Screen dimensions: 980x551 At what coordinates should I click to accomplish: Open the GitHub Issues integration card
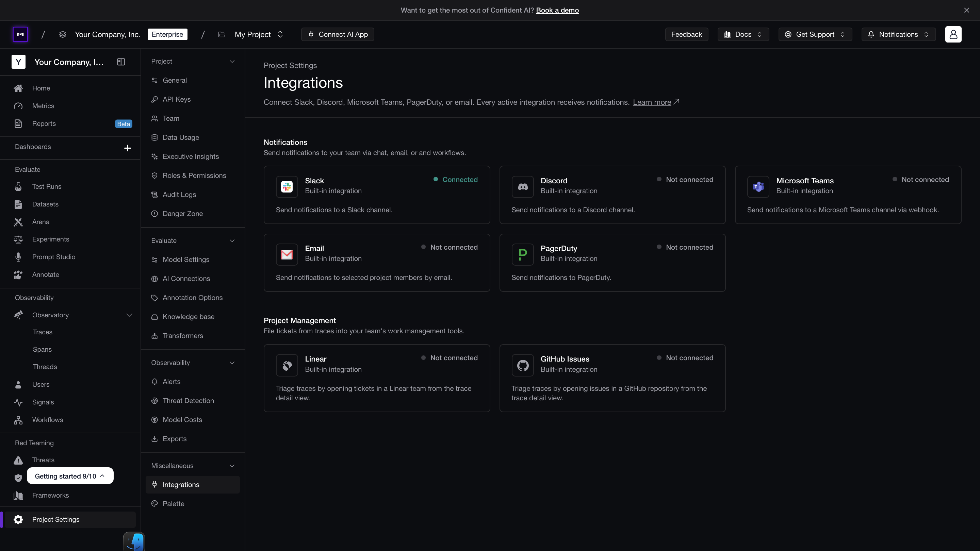tap(612, 378)
